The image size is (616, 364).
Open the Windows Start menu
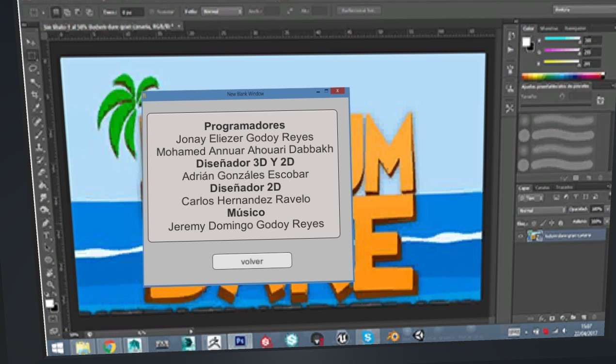[x=58, y=349]
